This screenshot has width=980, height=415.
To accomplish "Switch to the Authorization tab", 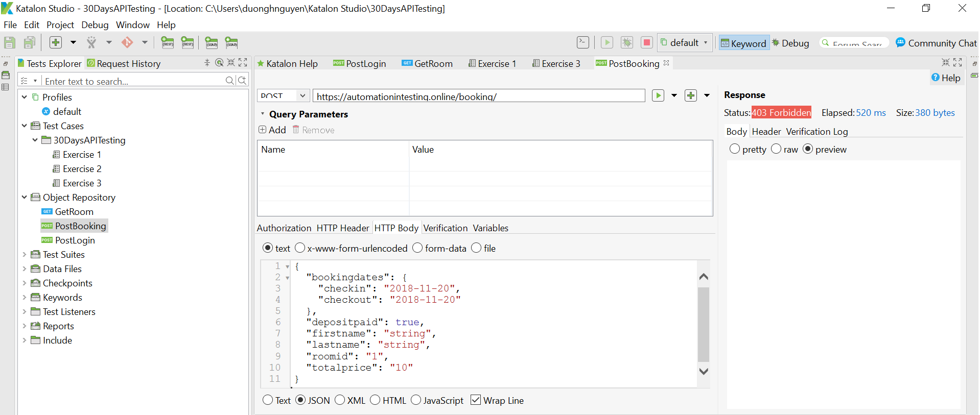I will 284,228.
